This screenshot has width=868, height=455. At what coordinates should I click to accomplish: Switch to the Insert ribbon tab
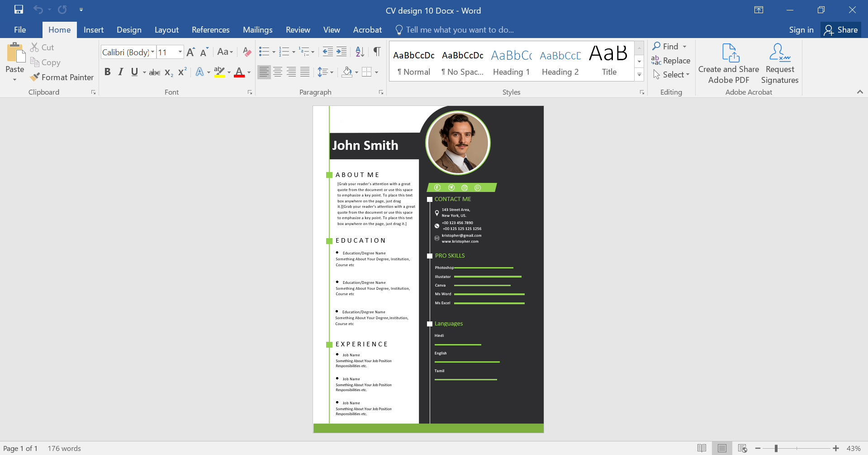94,29
